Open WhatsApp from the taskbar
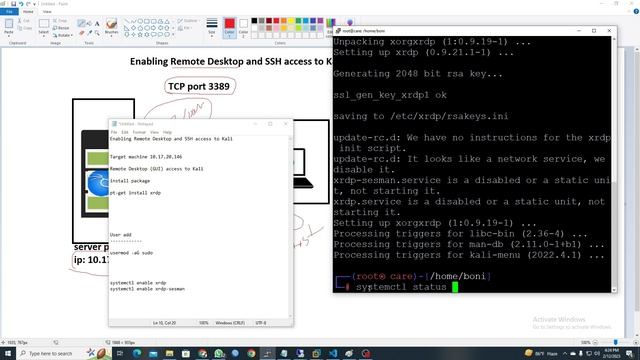The height and width of the screenshot is (360, 640). (219, 353)
